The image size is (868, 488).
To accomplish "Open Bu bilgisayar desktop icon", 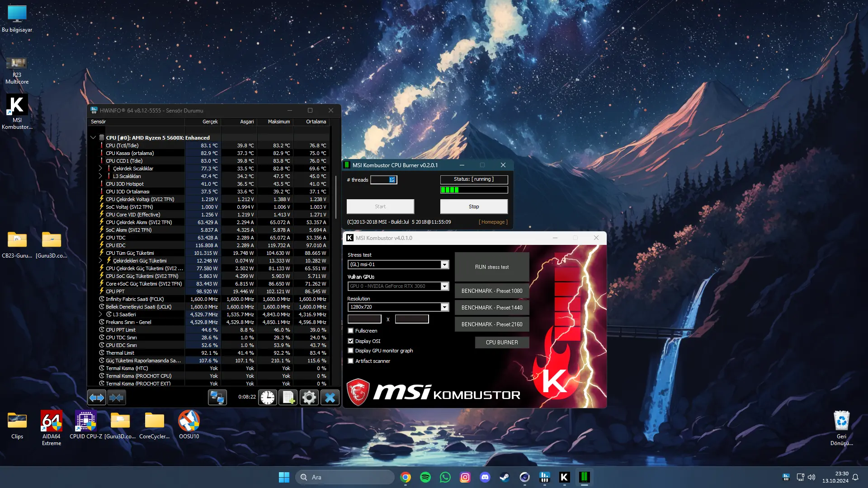I will pyautogui.click(x=17, y=19).
